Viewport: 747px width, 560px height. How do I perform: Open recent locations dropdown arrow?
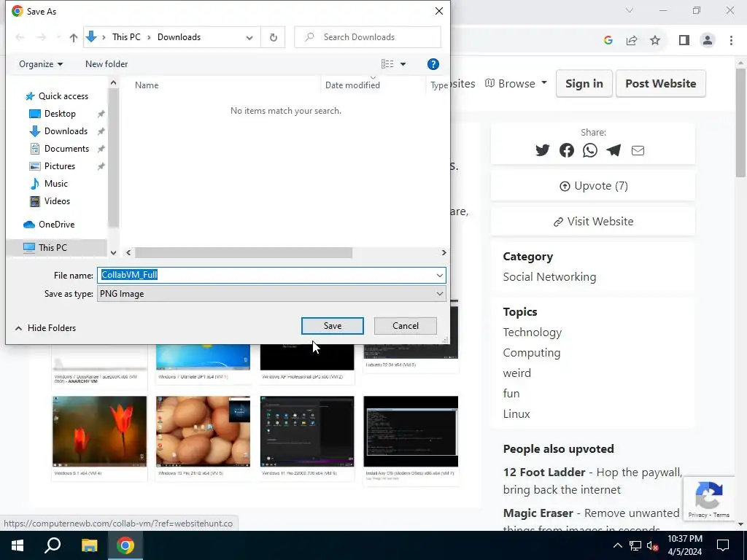58,37
